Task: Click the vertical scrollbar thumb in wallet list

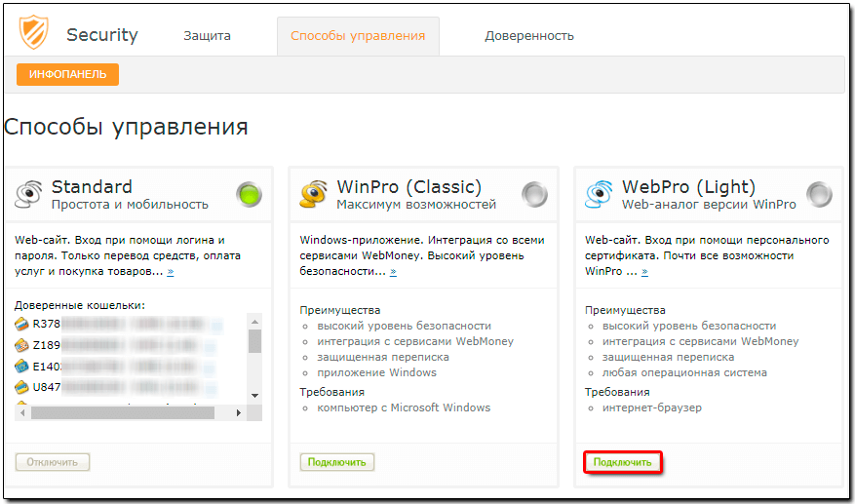Action: tap(254, 341)
